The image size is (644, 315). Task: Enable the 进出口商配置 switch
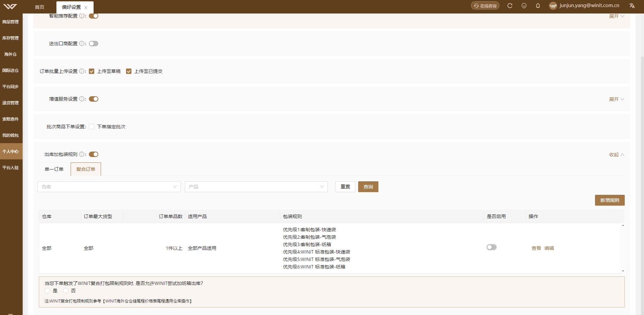[x=94, y=44]
